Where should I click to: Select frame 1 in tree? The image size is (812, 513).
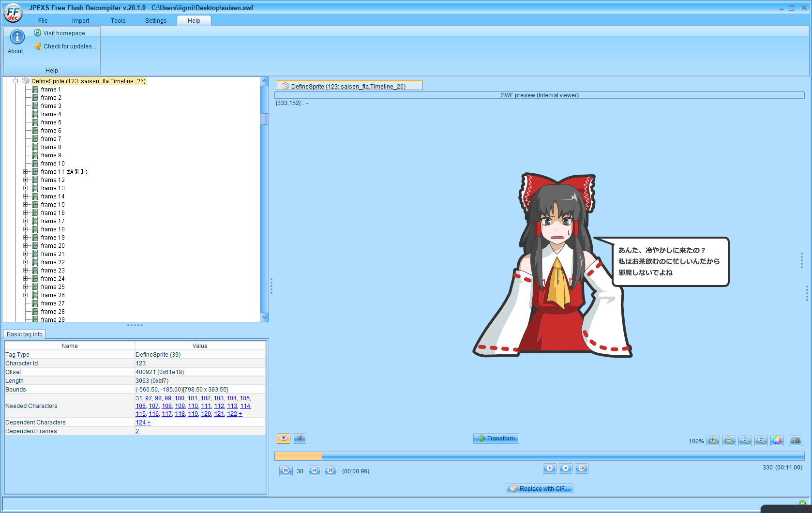(x=51, y=90)
